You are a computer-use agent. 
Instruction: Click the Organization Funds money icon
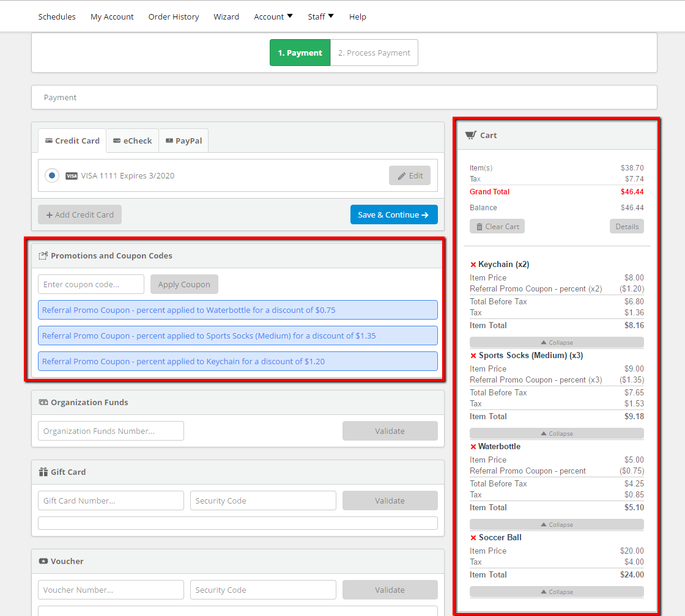tap(43, 402)
